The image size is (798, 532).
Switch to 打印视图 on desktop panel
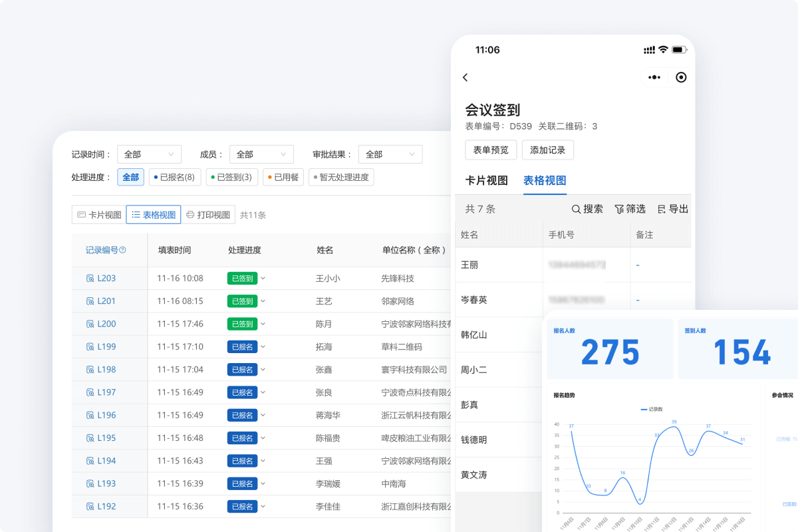[x=208, y=215]
